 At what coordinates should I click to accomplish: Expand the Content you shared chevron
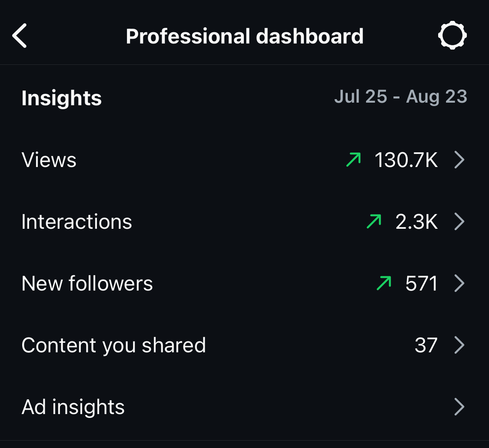click(459, 345)
